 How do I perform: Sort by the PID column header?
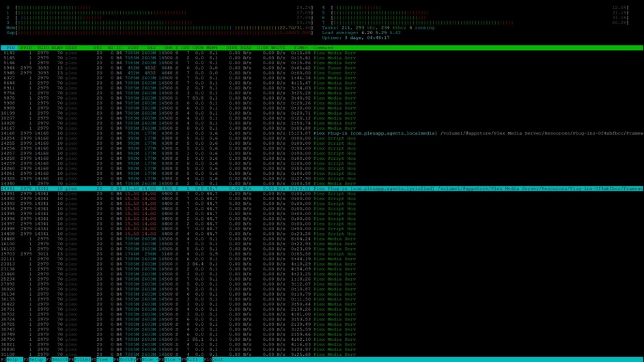10,48
